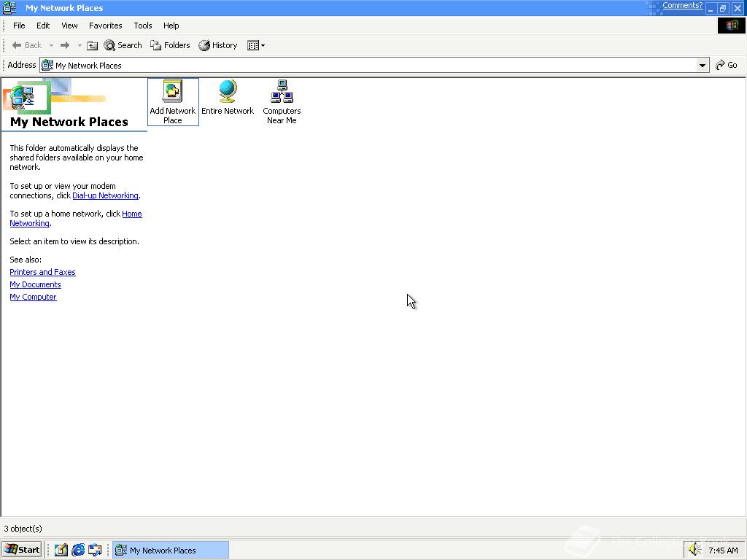Open the Forward history dropdown arrow
Viewport: 747px width, 560px height.
[x=80, y=46]
